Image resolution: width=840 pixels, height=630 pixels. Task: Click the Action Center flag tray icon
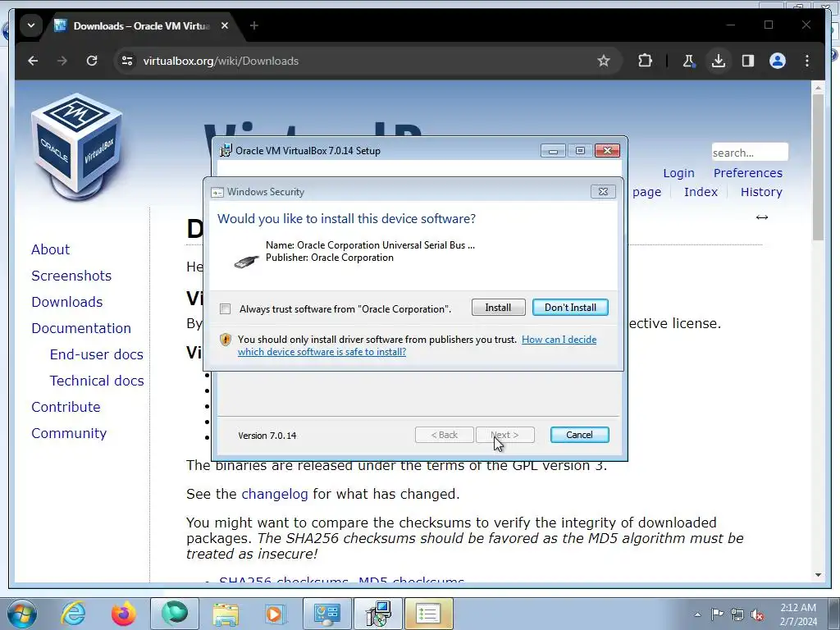[x=717, y=614]
